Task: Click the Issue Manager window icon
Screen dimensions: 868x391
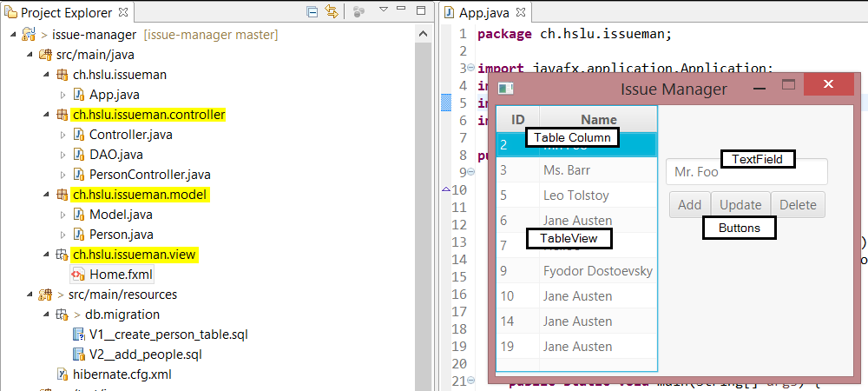Action: pyautogui.click(x=506, y=89)
